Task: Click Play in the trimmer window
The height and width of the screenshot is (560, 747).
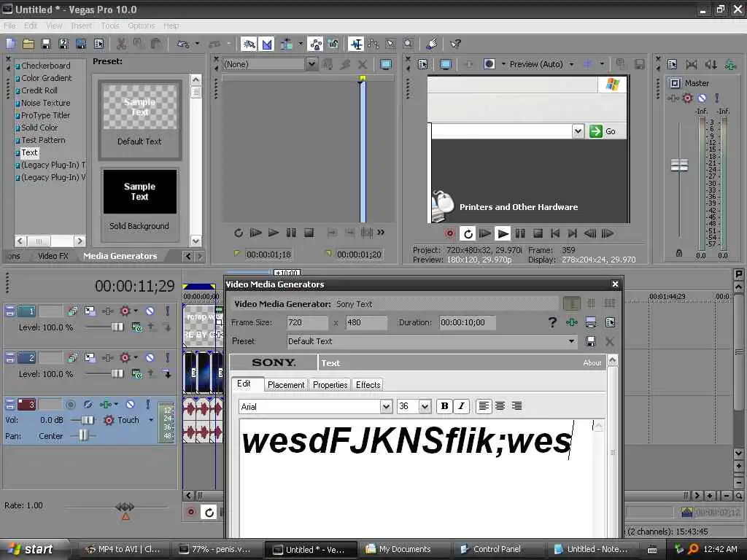Action: click(273, 233)
